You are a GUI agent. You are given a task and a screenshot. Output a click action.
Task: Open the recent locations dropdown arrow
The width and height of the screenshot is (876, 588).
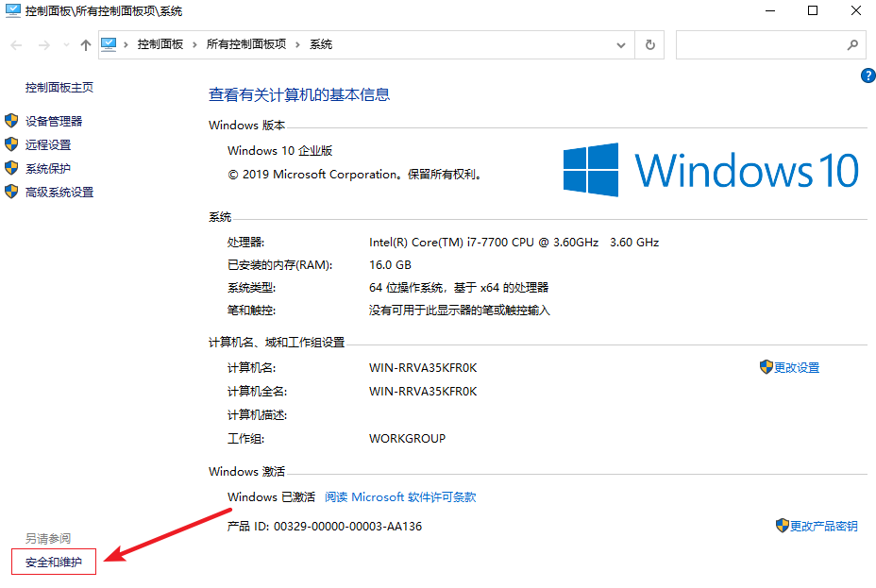[x=65, y=44]
